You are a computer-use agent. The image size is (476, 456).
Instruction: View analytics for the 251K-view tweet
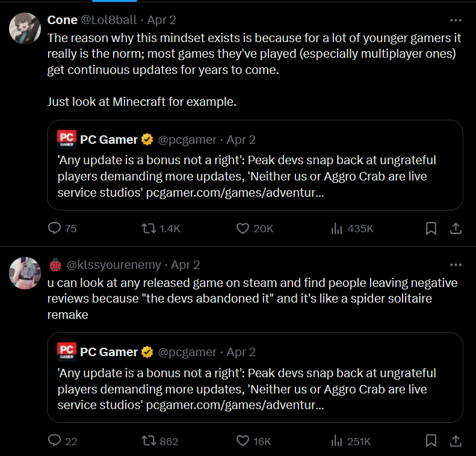pos(337,441)
